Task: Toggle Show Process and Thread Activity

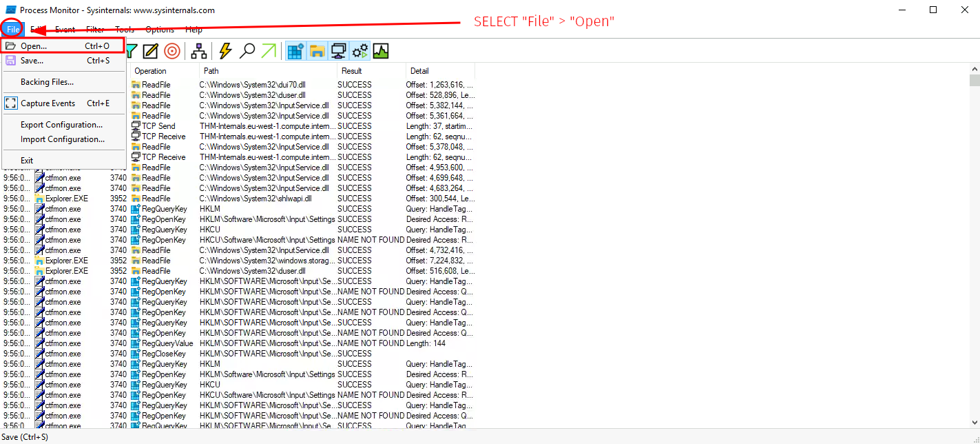Action: pos(359,51)
